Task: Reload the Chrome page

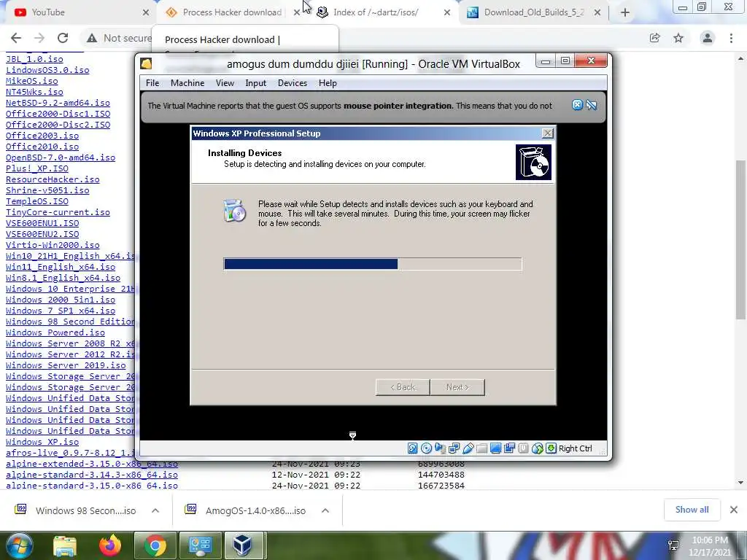Action: click(x=63, y=38)
